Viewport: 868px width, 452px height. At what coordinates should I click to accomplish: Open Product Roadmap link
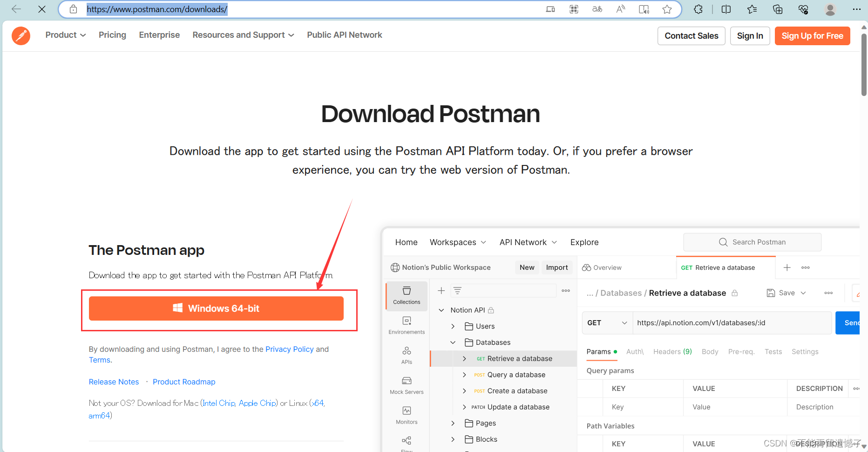point(184,382)
